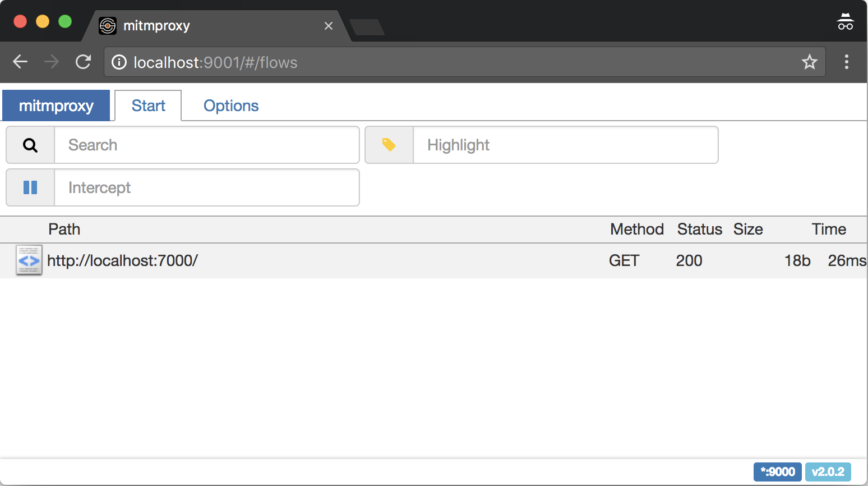The width and height of the screenshot is (868, 486).
Task: Focus the Intercept input field
Action: point(207,187)
